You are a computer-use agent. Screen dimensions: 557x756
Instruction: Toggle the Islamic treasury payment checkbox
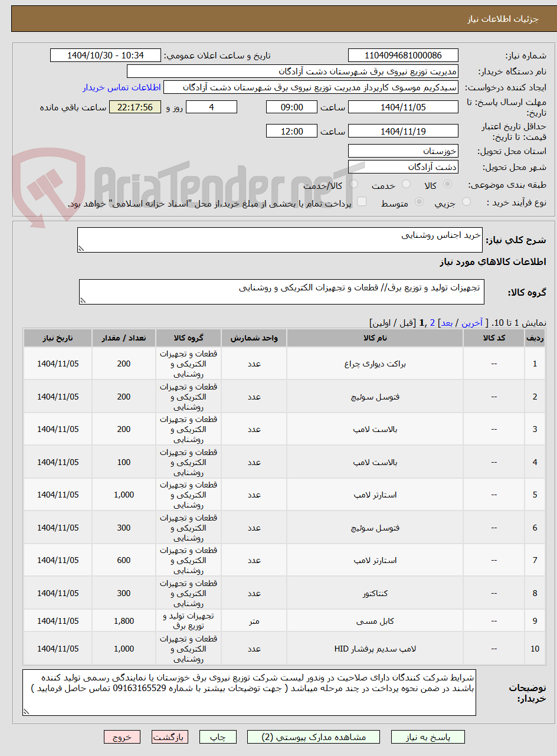(x=362, y=202)
